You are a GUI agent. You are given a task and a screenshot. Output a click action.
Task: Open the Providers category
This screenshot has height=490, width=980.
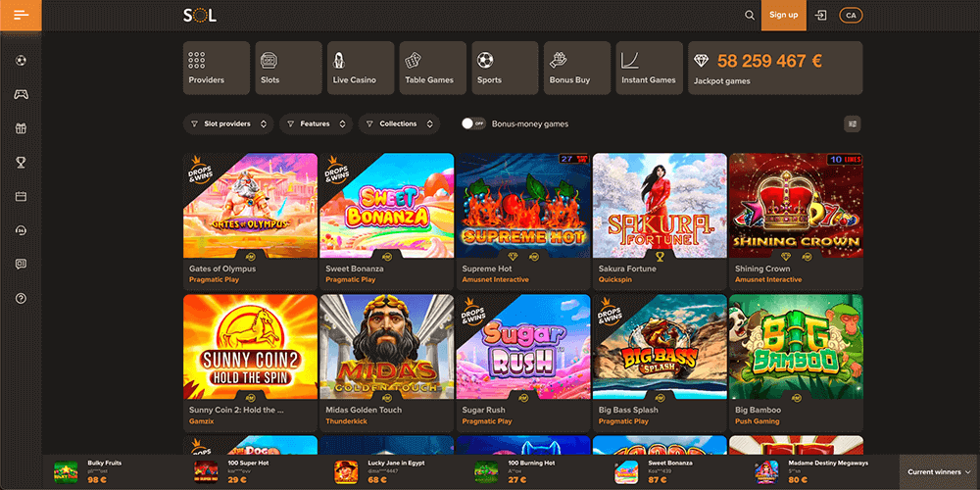[x=217, y=69]
